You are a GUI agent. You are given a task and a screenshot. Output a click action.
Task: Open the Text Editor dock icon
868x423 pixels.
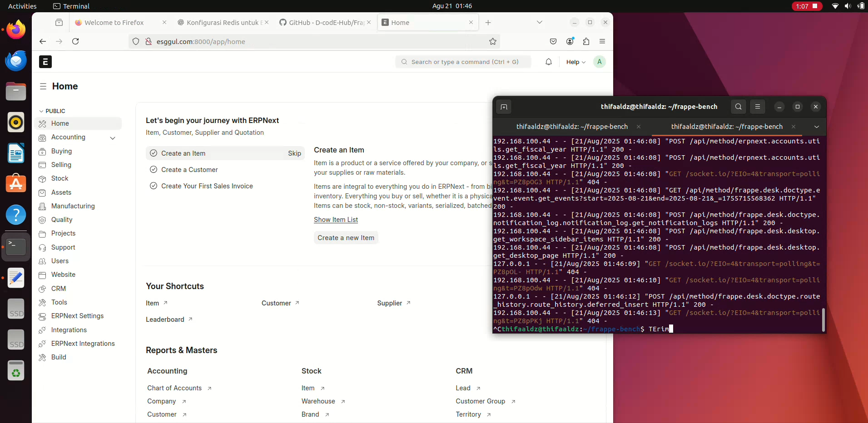coord(16,278)
